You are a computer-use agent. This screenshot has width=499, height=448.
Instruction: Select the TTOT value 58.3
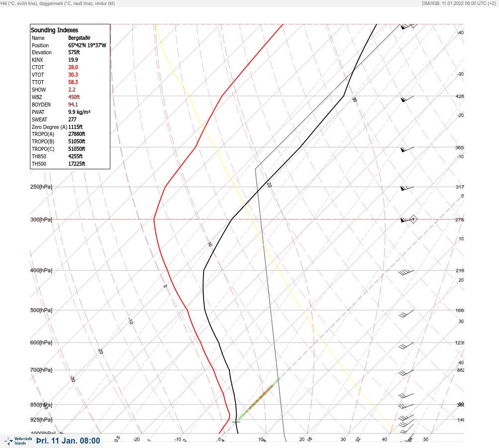(x=73, y=82)
